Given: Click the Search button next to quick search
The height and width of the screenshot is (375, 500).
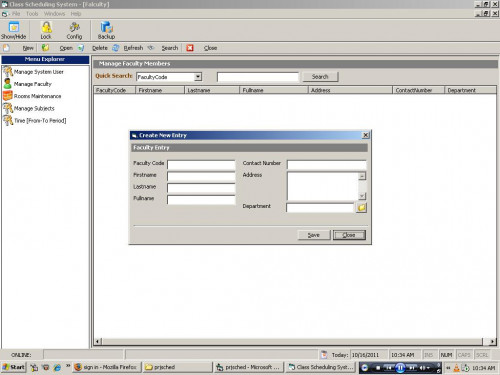Looking at the screenshot, I should click(x=320, y=77).
